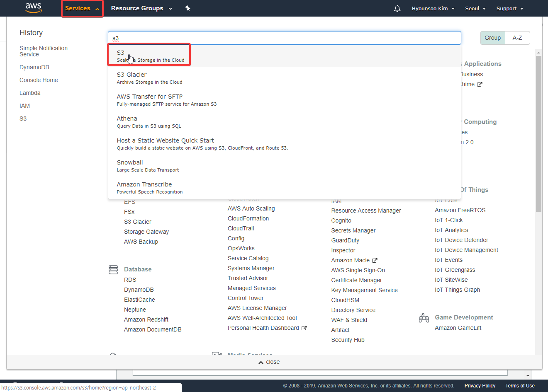
Task: Switch to Group view
Action: [493, 38]
